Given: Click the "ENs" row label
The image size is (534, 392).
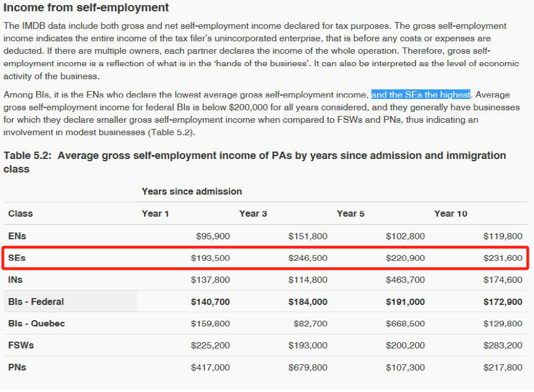Looking at the screenshot, I should [17, 236].
